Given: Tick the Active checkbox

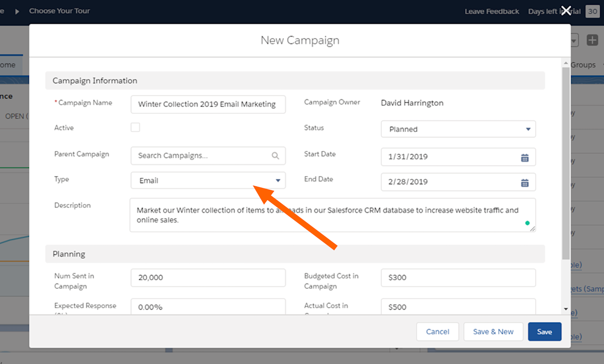Looking at the screenshot, I should pyautogui.click(x=135, y=127).
